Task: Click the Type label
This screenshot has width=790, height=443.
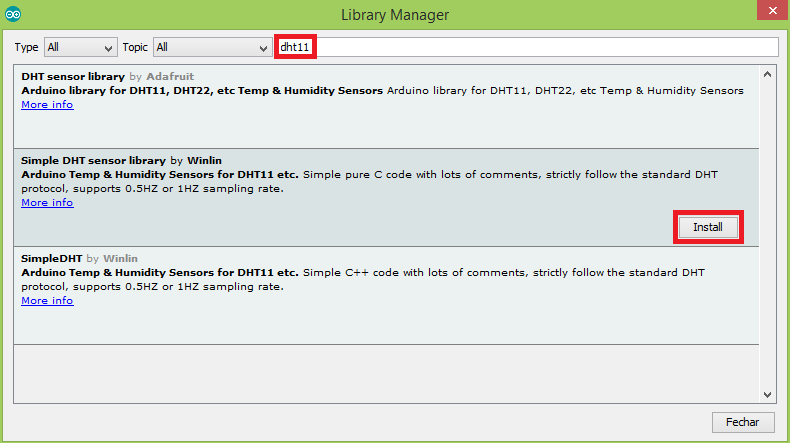Action: 26,47
